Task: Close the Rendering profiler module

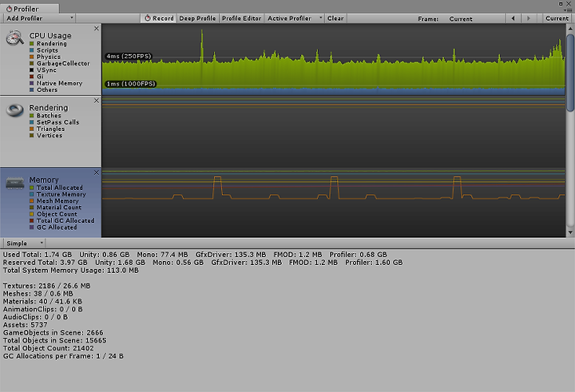Action: (97, 101)
